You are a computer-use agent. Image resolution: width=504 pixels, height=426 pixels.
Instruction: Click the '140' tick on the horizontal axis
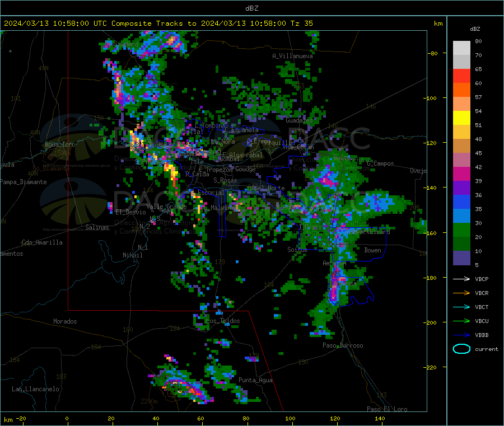pyautogui.click(x=380, y=418)
